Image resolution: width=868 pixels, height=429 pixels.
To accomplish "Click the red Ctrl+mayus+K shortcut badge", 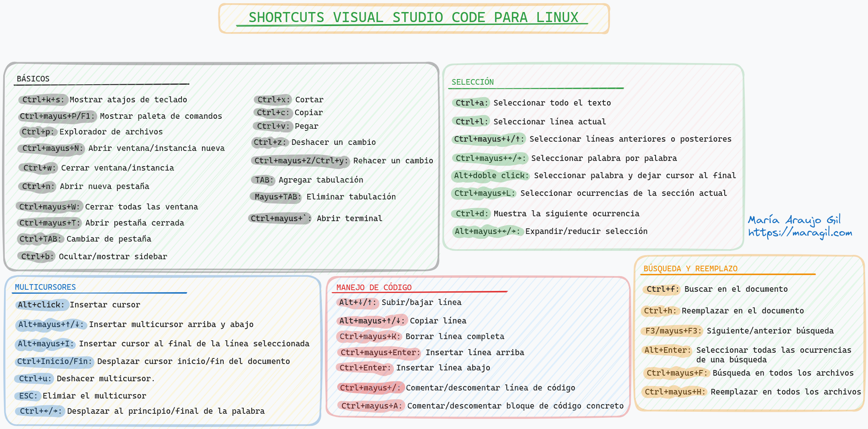I will (370, 336).
